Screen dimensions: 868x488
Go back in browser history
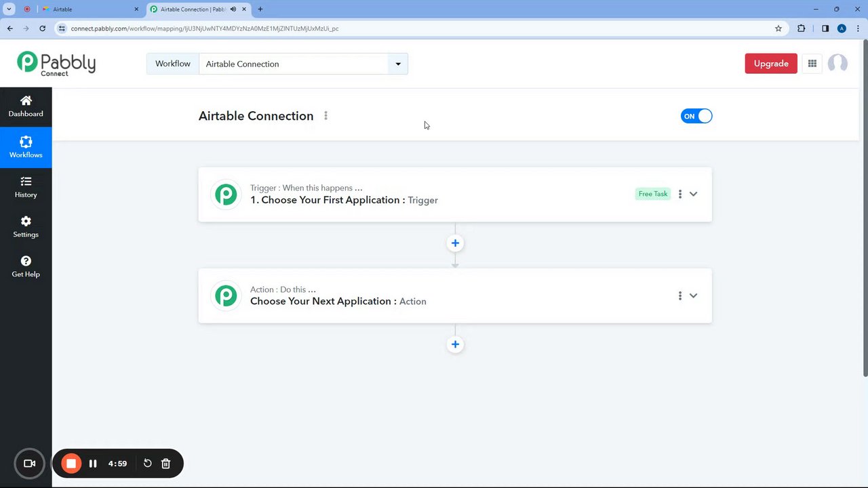pos(9,28)
